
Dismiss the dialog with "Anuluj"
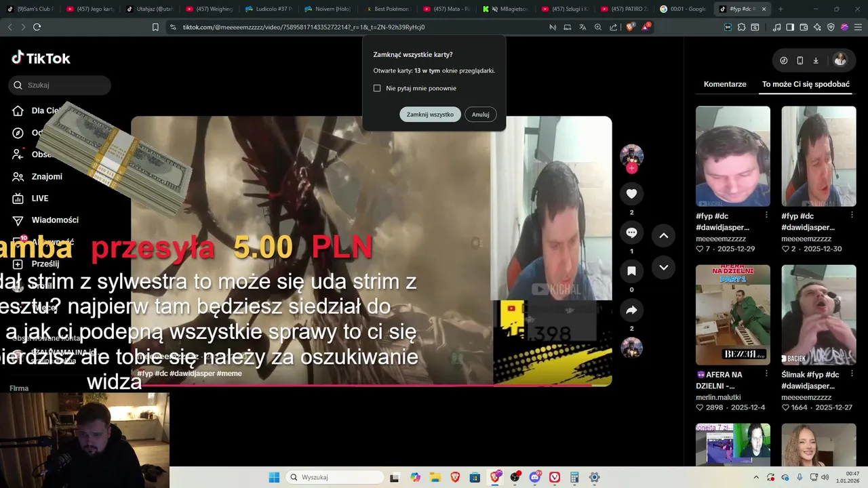pyautogui.click(x=481, y=115)
